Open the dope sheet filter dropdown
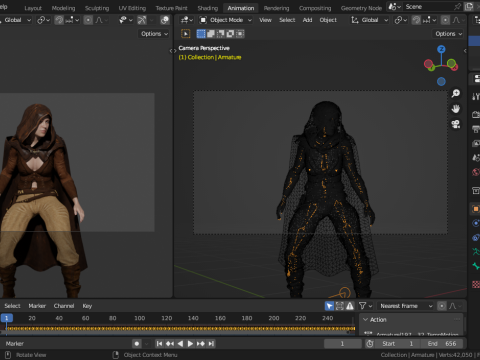 pyautogui.click(x=366, y=306)
